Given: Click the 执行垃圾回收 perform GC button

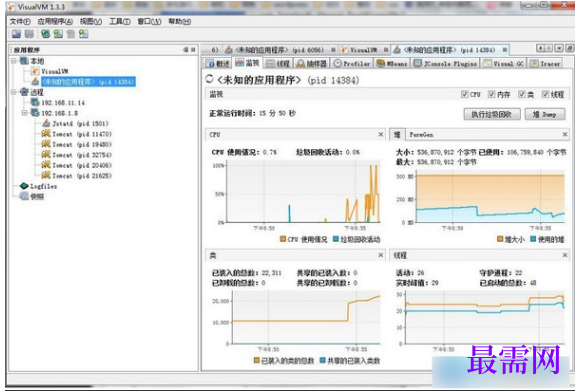Looking at the screenshot, I should coord(492,114).
